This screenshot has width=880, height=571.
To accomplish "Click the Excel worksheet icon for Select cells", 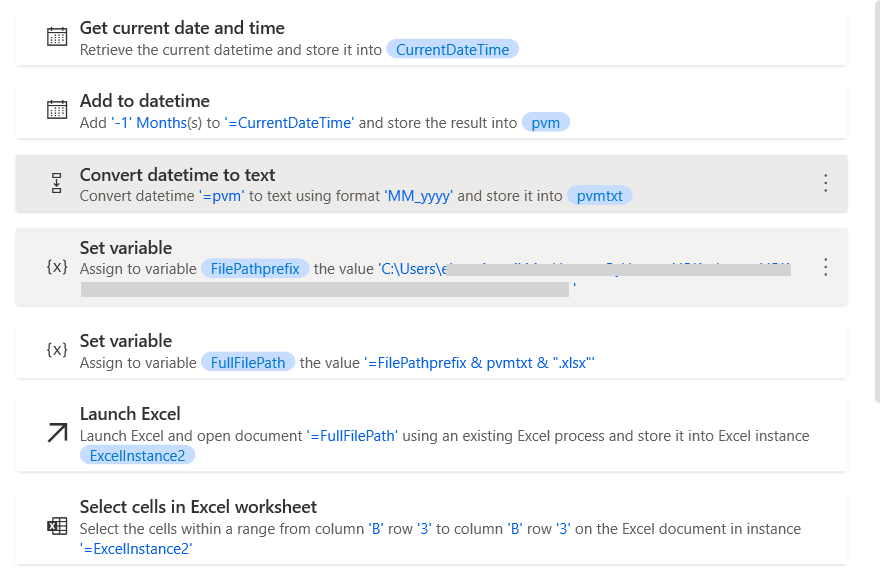I will point(57,526).
